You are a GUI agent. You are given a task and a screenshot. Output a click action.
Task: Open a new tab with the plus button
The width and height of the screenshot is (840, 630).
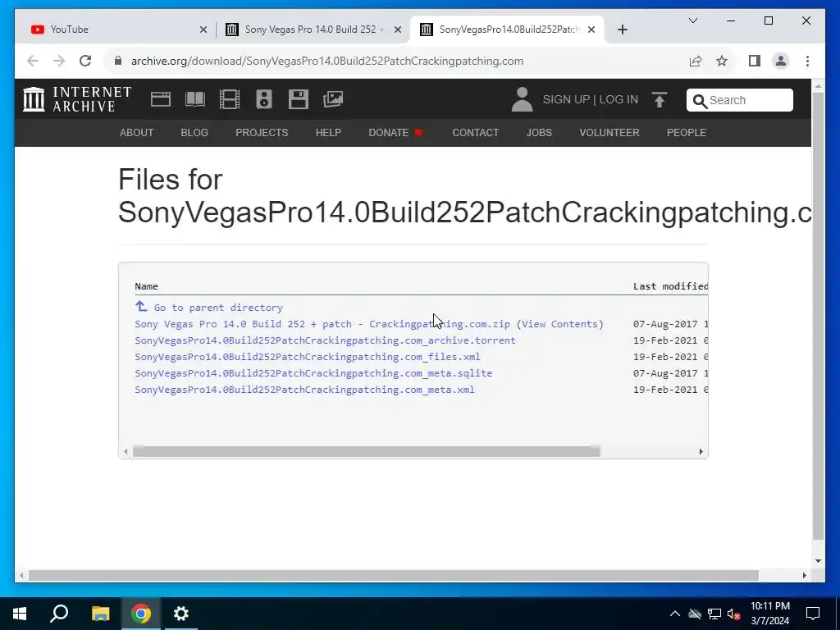pos(622,30)
